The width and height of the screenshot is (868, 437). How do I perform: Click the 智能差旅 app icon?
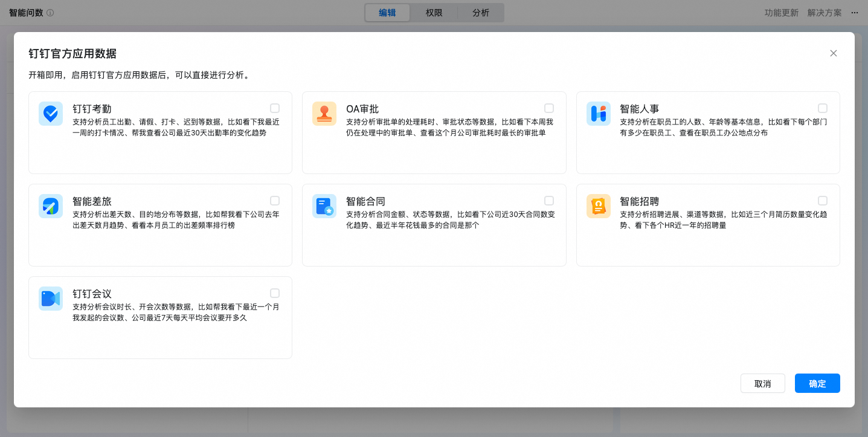coord(51,206)
